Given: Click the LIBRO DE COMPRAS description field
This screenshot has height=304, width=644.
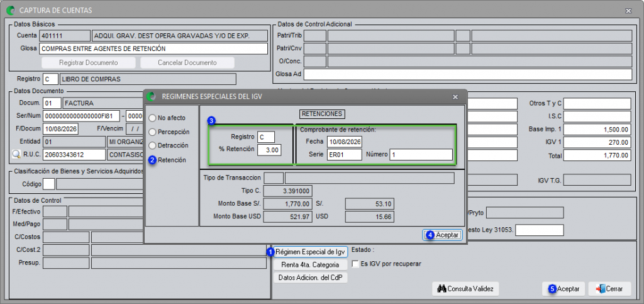Looking at the screenshot, I should point(148,79).
